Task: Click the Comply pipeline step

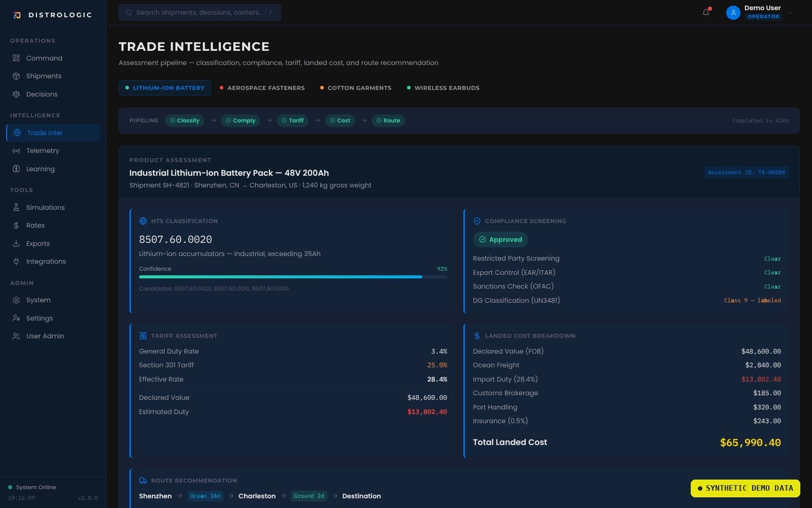Action: pyautogui.click(x=241, y=120)
